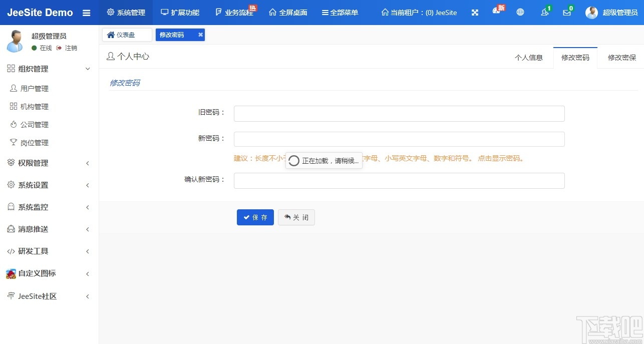Click the 旧密码 input field
The width and height of the screenshot is (644, 344).
click(398, 113)
